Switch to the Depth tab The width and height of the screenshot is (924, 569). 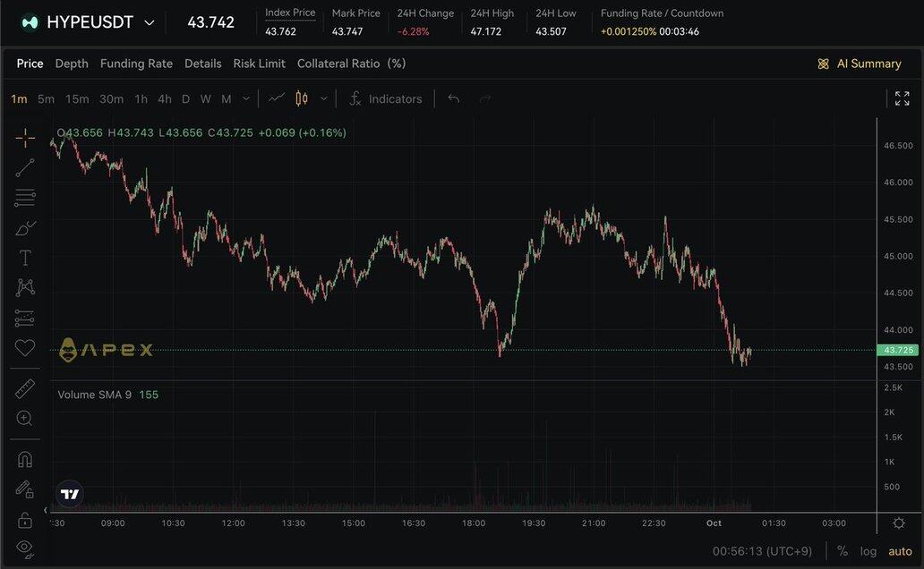[x=72, y=64]
